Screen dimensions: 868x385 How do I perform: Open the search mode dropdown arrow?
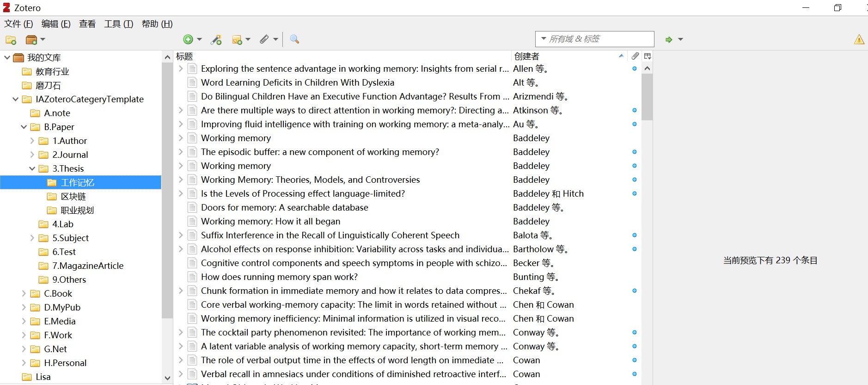click(544, 39)
